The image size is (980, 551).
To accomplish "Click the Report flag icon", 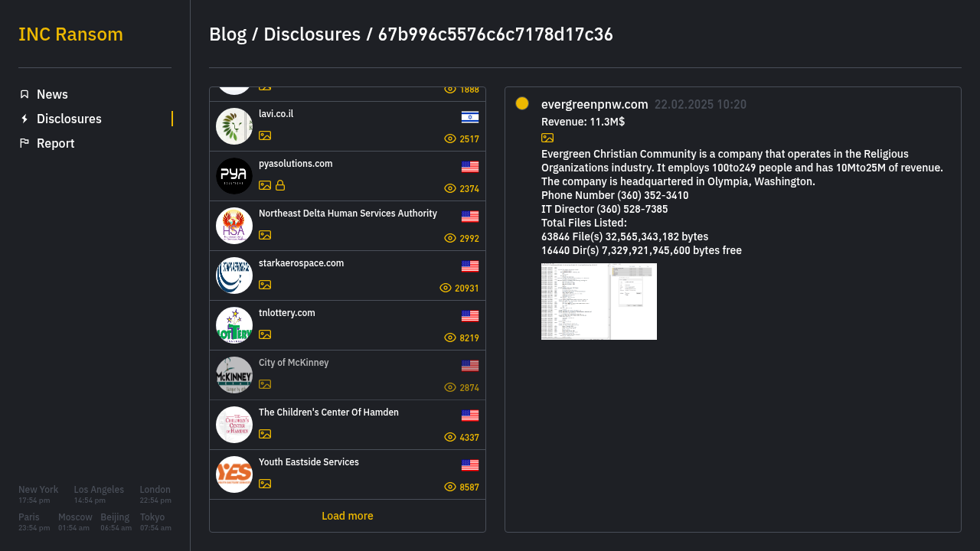I will point(24,143).
